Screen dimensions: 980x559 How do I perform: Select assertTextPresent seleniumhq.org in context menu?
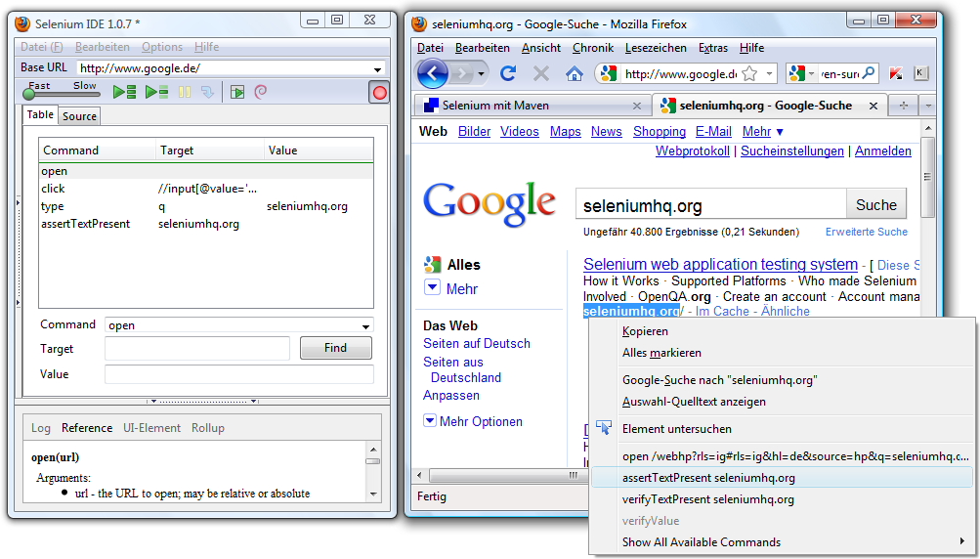pos(708,478)
